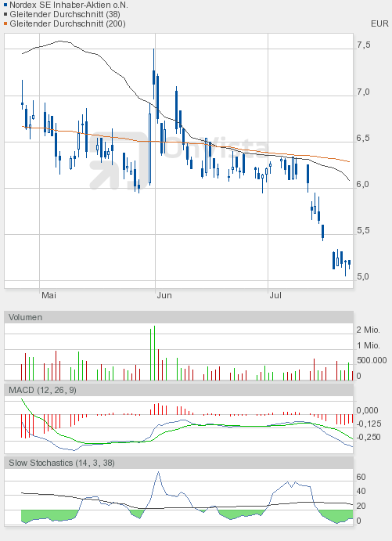
Task: Click the Mai month label on the time axis
Action: coord(49,295)
